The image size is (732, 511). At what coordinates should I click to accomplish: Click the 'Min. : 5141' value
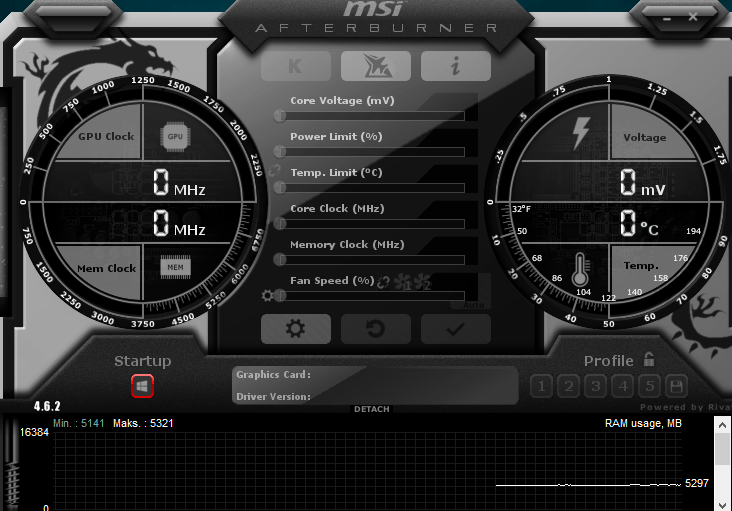click(x=78, y=423)
